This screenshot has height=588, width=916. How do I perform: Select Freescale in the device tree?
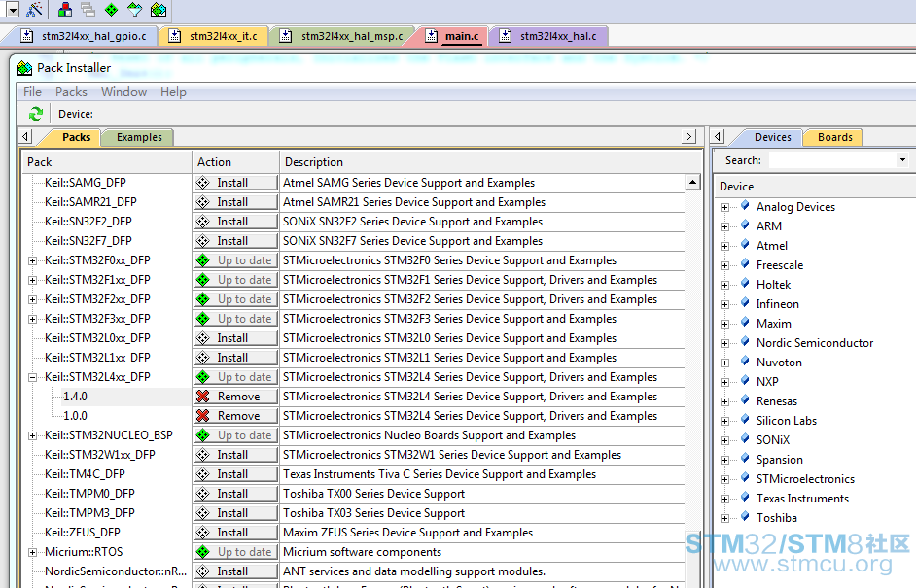coord(779,265)
